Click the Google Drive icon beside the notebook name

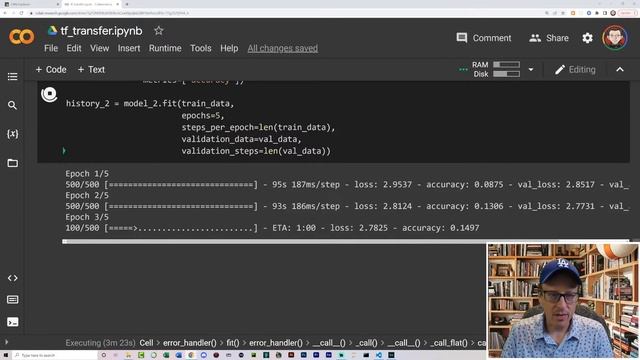coord(52,31)
